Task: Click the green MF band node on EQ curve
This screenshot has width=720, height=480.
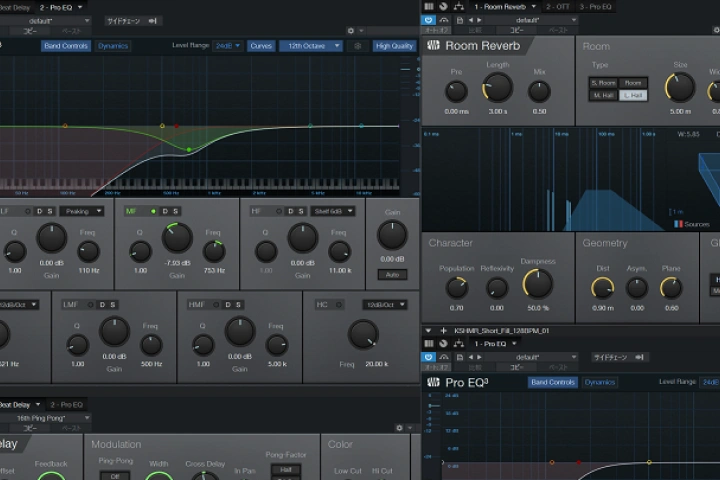Action: coord(189,150)
